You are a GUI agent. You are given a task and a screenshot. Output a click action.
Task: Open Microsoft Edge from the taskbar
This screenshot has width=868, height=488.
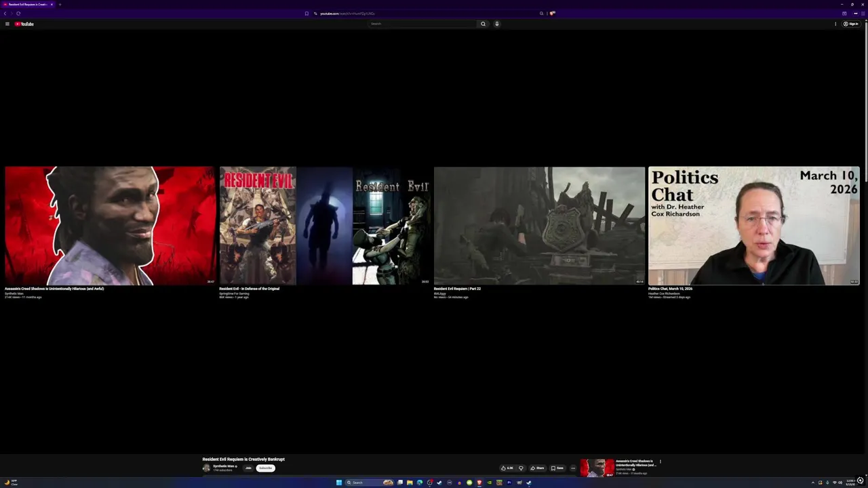[x=420, y=483]
